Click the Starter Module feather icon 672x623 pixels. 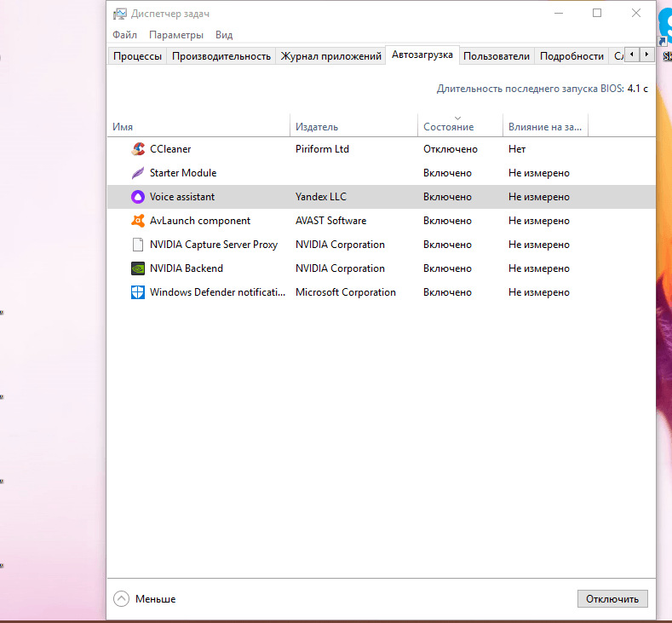pyautogui.click(x=138, y=173)
